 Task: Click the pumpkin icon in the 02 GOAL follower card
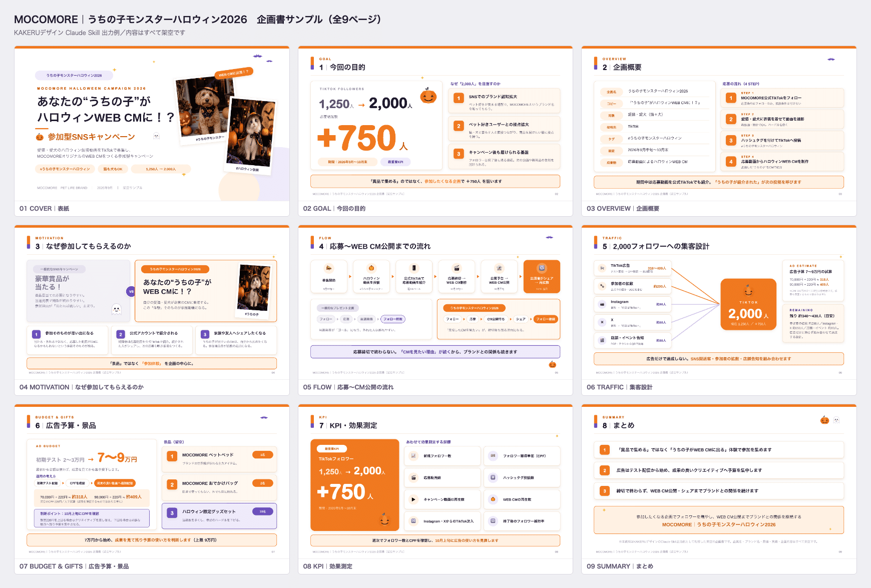428,96
